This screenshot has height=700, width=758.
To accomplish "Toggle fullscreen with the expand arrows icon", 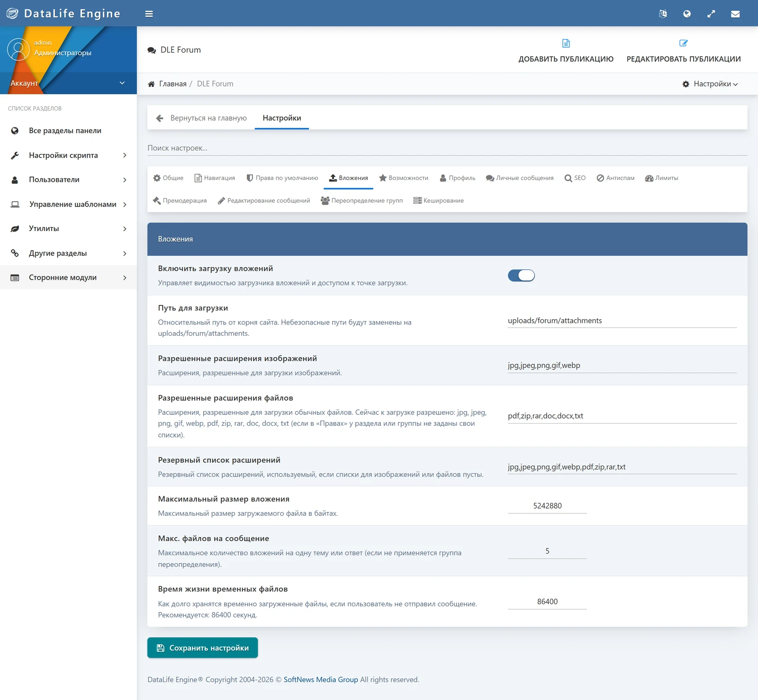I will click(x=711, y=14).
